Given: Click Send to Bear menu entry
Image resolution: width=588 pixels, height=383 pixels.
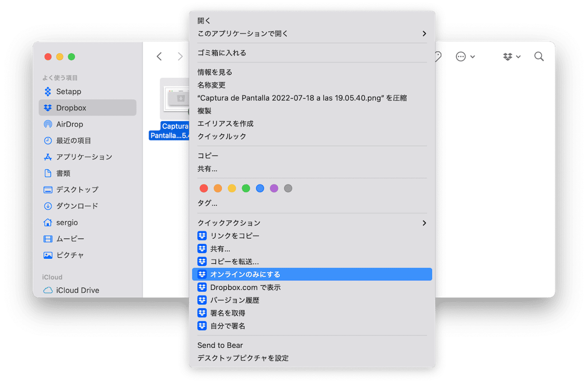Looking at the screenshot, I should click(220, 345).
